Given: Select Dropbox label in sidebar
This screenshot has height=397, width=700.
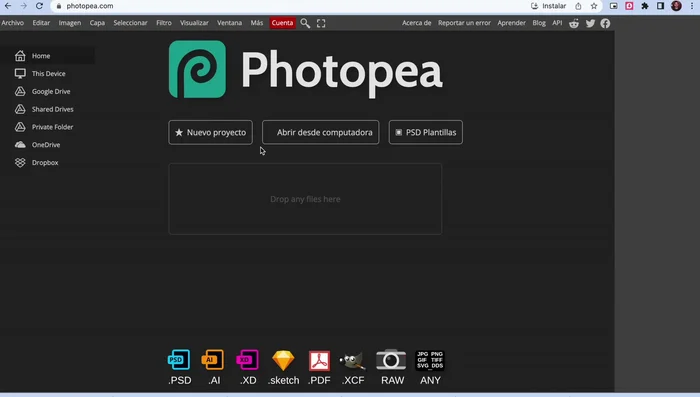Looking at the screenshot, I should point(45,163).
